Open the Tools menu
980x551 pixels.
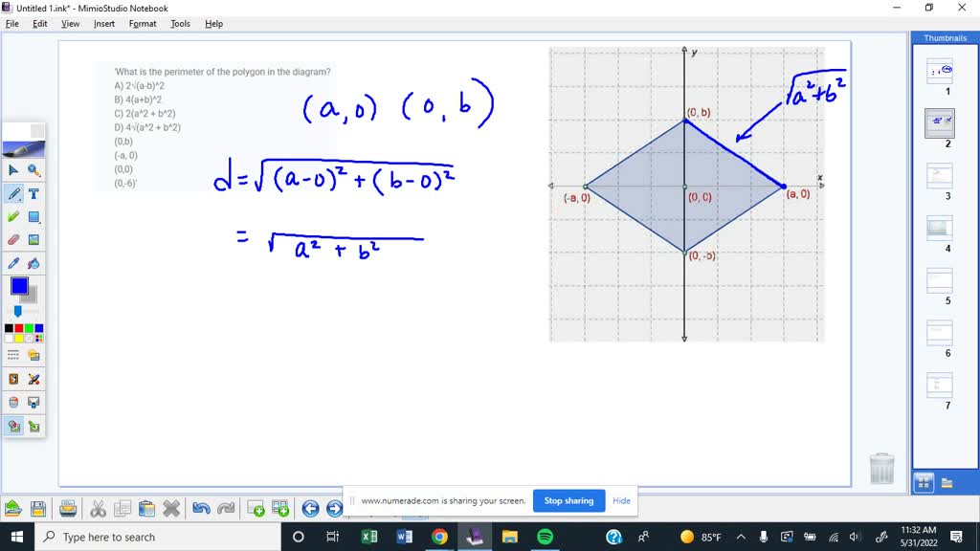[x=180, y=24]
